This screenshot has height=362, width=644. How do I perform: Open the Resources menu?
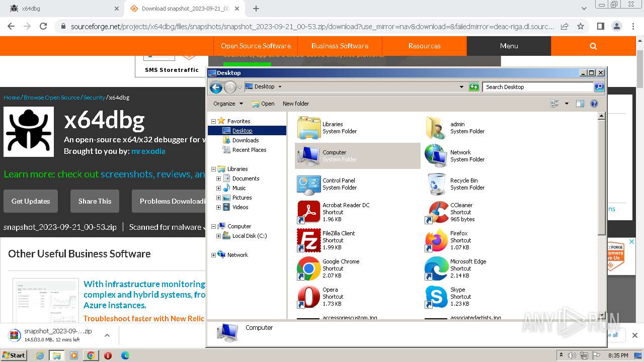pos(424,46)
